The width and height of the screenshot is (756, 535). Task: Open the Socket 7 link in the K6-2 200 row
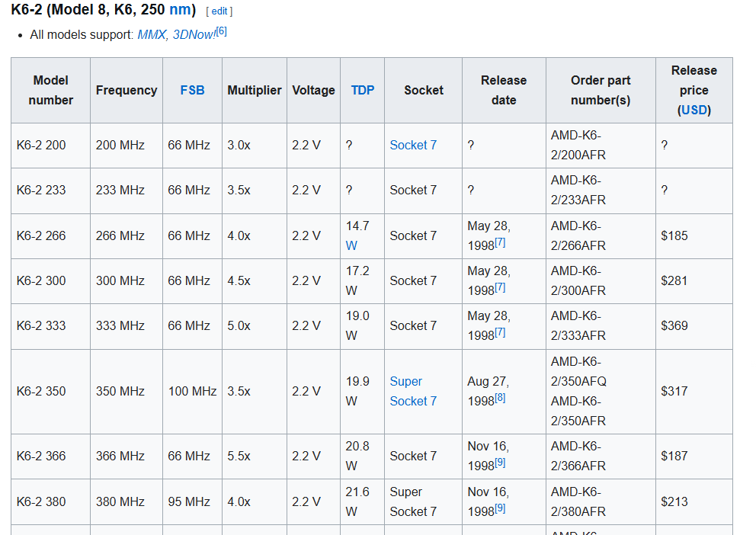pos(413,145)
